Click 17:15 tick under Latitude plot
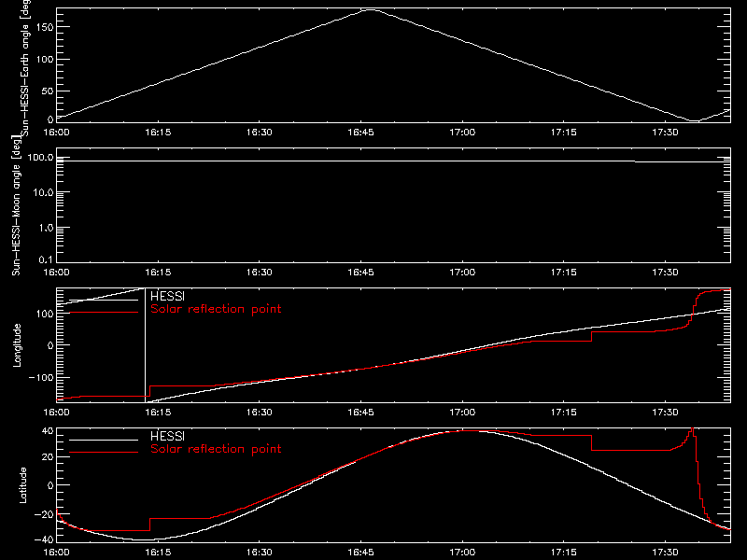 tap(564, 553)
